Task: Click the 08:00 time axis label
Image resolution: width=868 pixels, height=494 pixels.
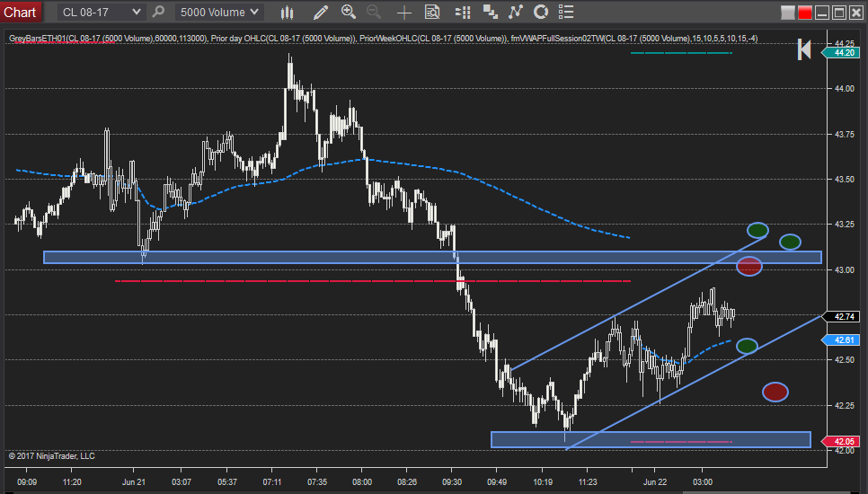Action: click(x=362, y=481)
